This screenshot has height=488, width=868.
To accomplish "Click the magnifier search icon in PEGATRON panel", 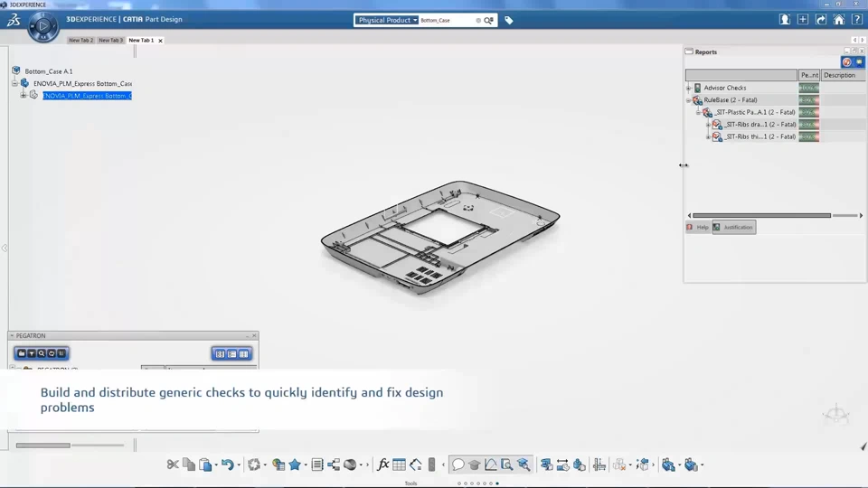I will coord(42,353).
